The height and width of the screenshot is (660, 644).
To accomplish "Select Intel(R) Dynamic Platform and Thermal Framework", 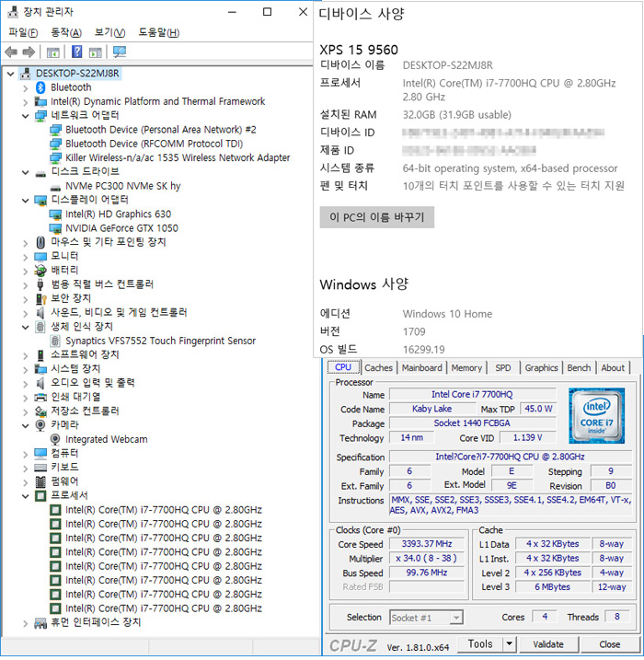I will (157, 102).
